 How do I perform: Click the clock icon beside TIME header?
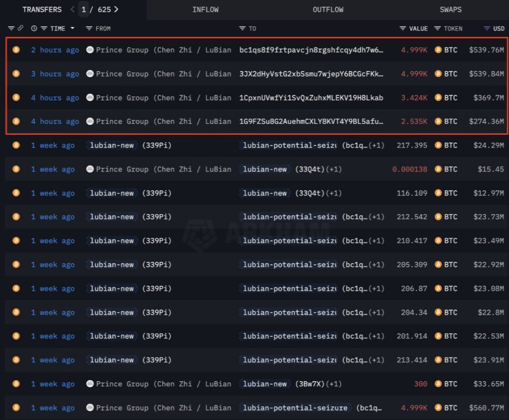tap(34, 28)
